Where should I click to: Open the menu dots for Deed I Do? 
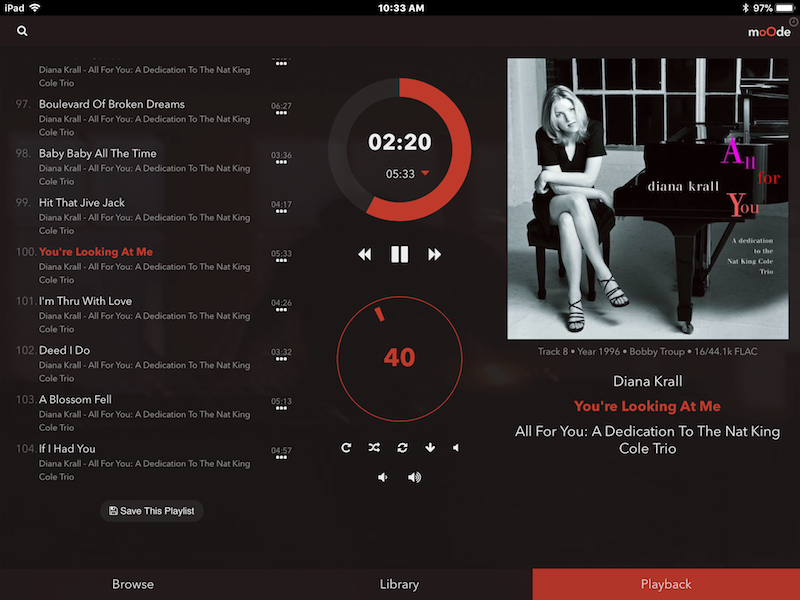[x=281, y=359]
